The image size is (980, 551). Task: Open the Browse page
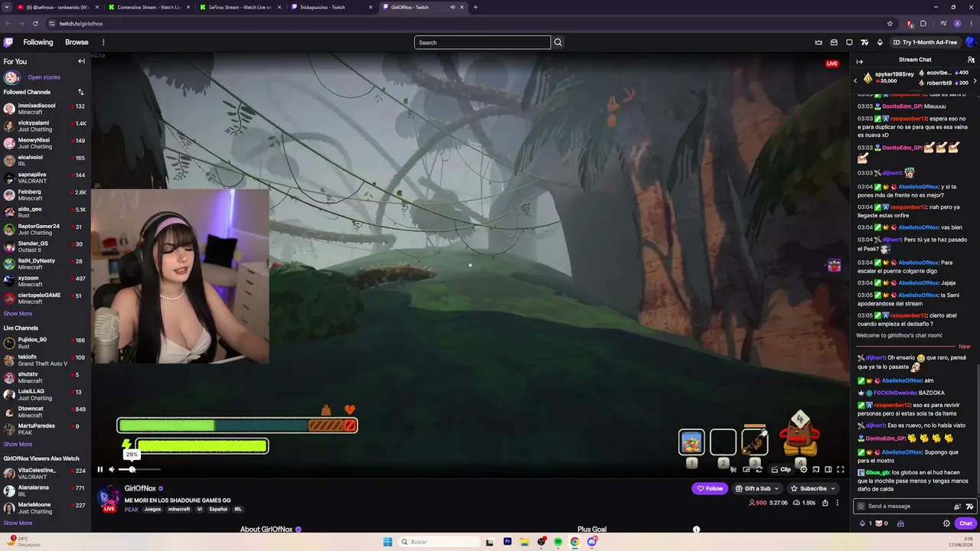click(77, 42)
